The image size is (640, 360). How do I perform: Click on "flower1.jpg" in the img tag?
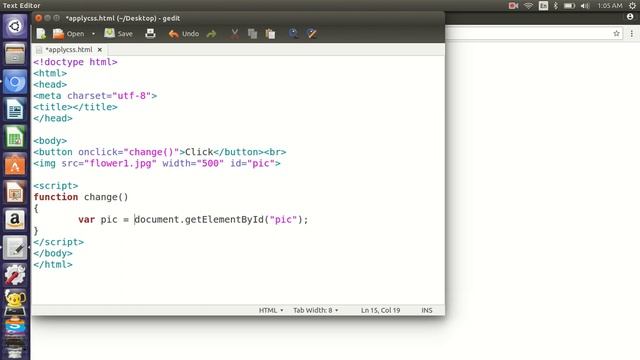(120, 164)
